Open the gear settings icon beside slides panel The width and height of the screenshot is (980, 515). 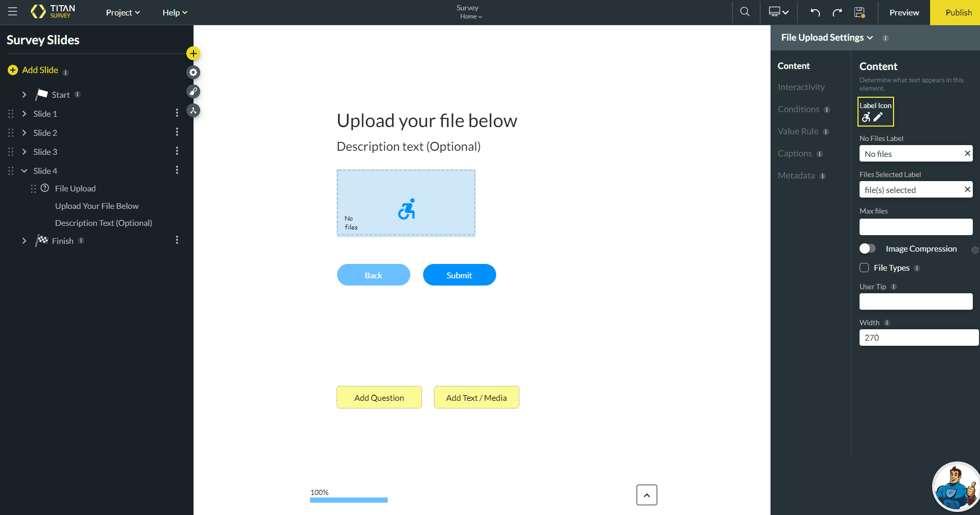[x=193, y=73]
